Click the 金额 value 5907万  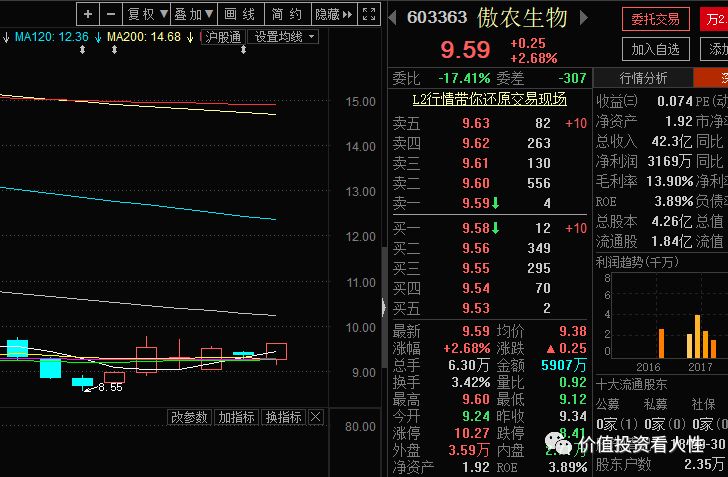564,365
